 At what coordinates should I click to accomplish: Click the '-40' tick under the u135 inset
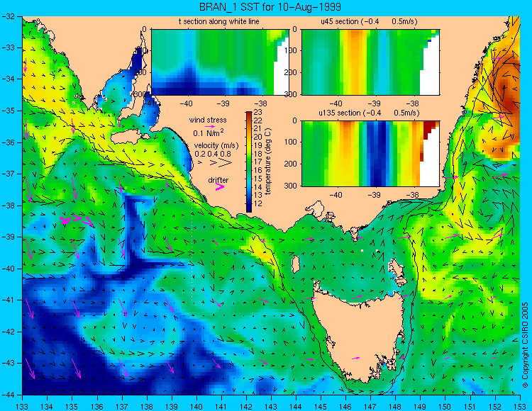(x=336, y=195)
